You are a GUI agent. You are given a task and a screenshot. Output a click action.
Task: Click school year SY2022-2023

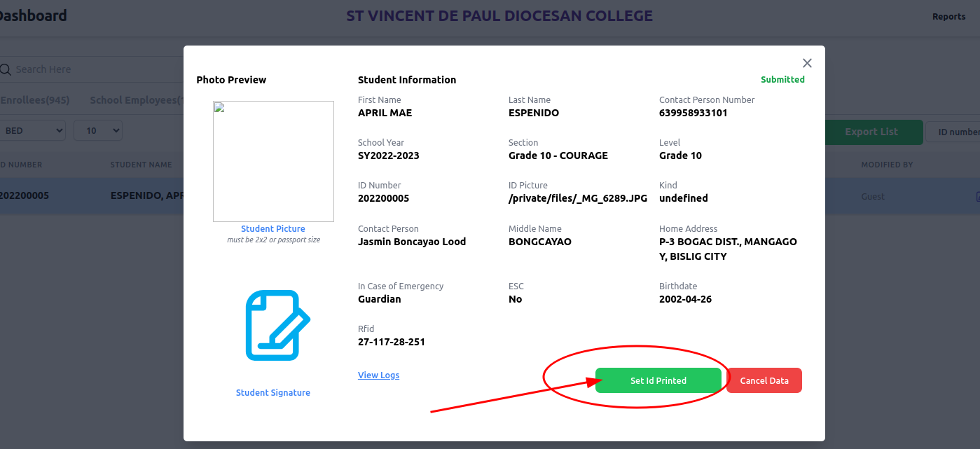click(x=389, y=156)
